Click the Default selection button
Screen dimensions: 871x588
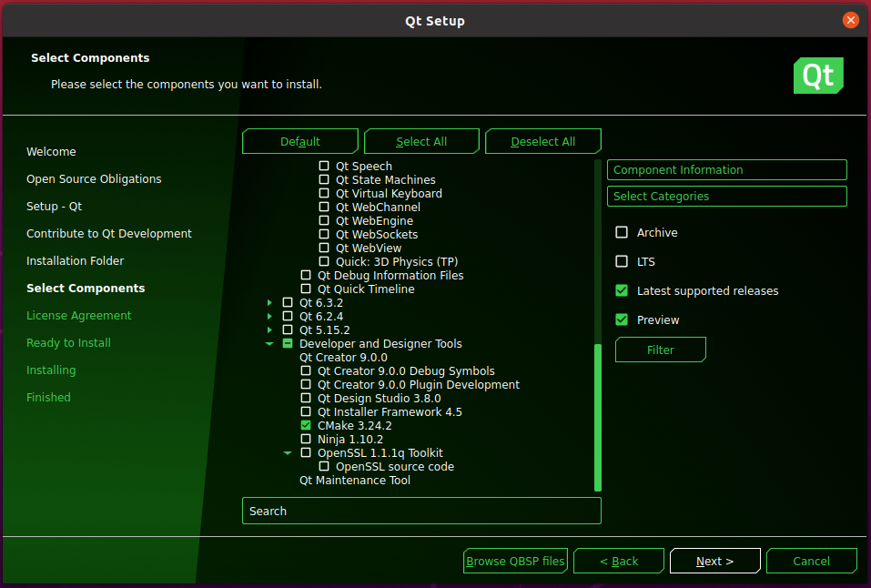coord(300,141)
